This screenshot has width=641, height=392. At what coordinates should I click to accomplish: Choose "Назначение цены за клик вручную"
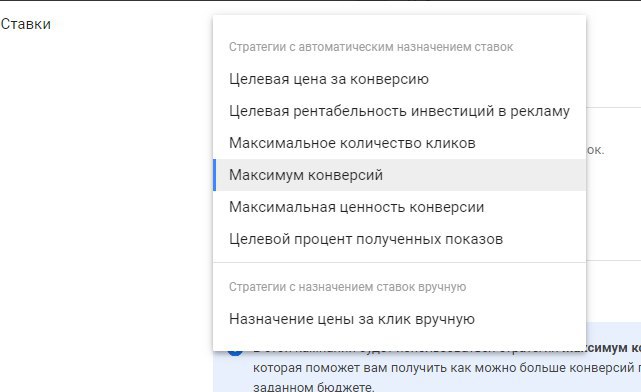click(x=399, y=319)
